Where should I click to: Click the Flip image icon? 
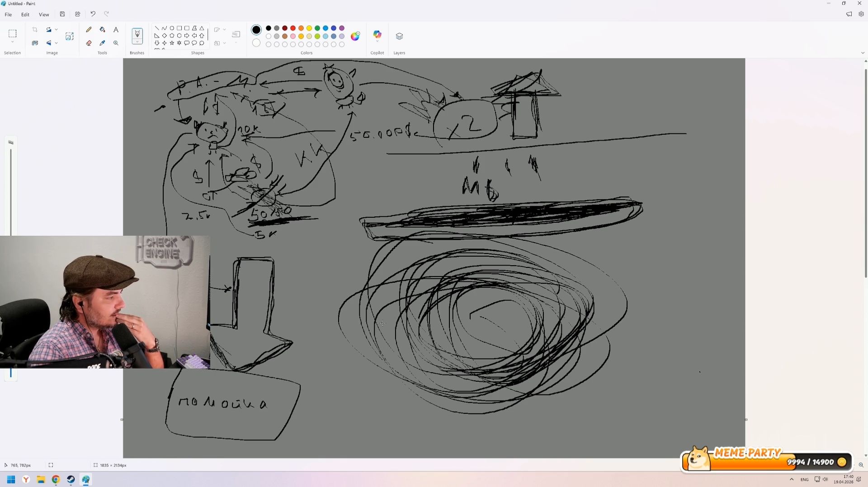(x=48, y=43)
